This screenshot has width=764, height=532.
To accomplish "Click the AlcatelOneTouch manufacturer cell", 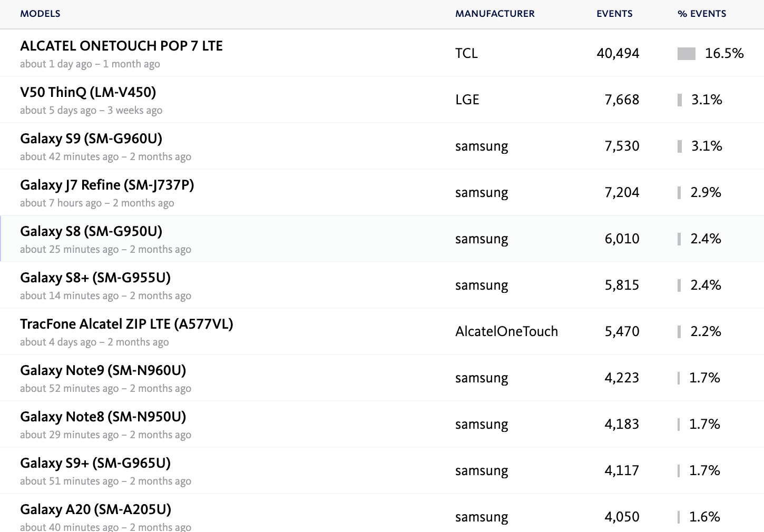I will 506,331.
